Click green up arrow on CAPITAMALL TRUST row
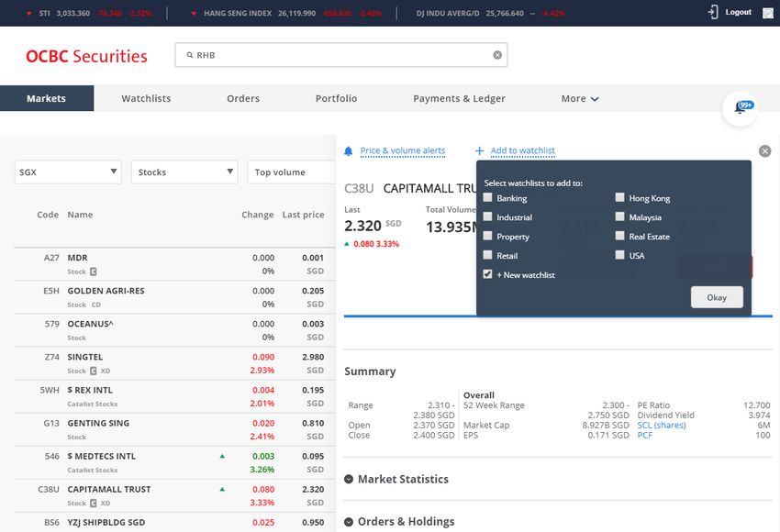This screenshot has height=532, width=780. coord(222,489)
